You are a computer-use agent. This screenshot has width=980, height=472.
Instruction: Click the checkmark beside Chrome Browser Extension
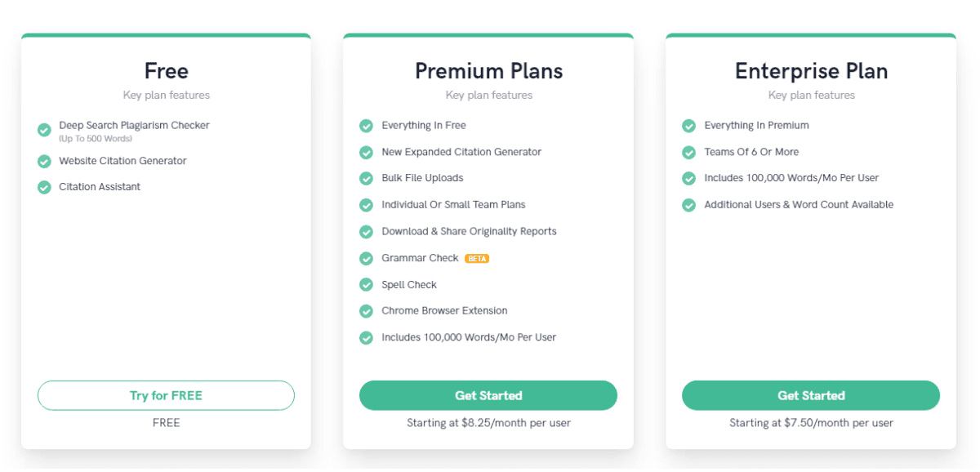[x=366, y=311]
